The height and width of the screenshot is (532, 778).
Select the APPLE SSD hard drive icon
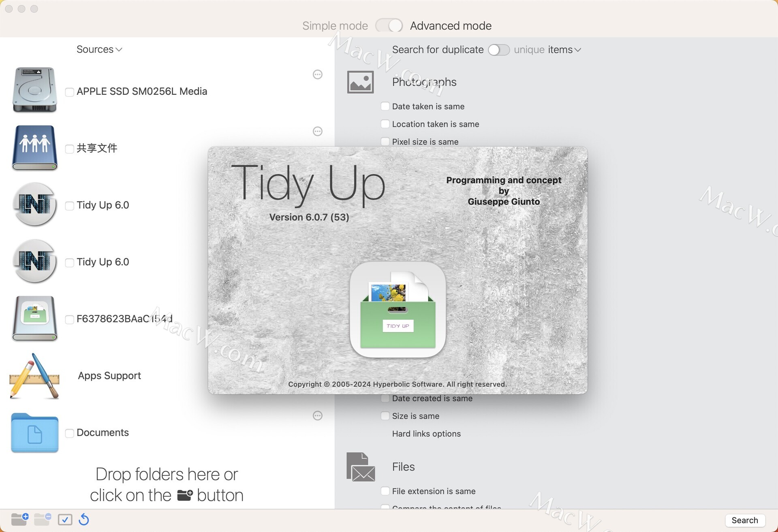(x=34, y=90)
